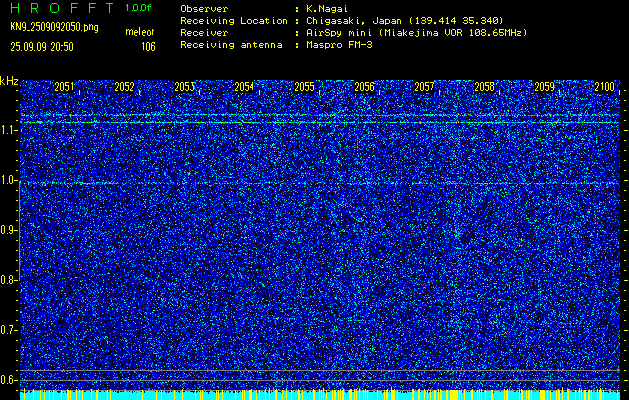Select the version text 1.00f
This screenshot has height=400, width=629.
pos(138,8)
